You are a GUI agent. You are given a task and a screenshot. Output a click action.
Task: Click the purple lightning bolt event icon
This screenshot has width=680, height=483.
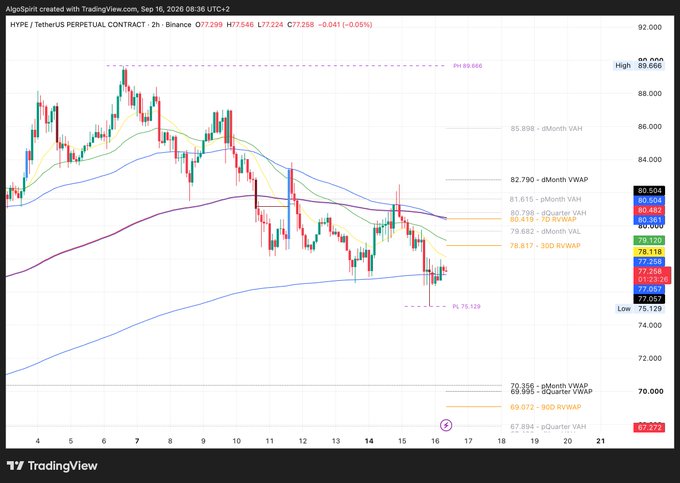pyautogui.click(x=446, y=425)
